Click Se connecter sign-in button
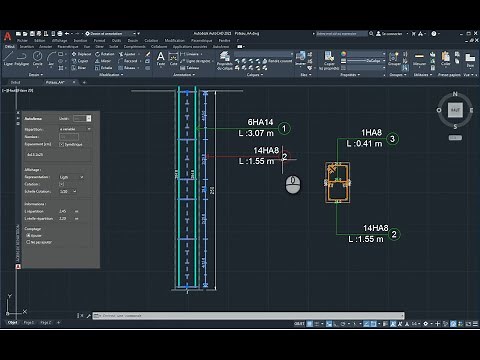The image size is (480, 360). [x=389, y=34]
